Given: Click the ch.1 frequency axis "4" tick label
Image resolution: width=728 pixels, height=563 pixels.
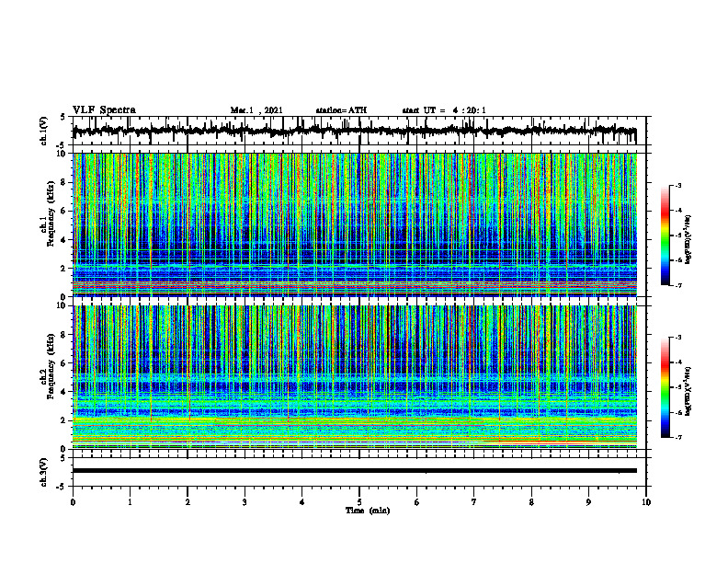Looking at the screenshot, I should click(x=64, y=240).
